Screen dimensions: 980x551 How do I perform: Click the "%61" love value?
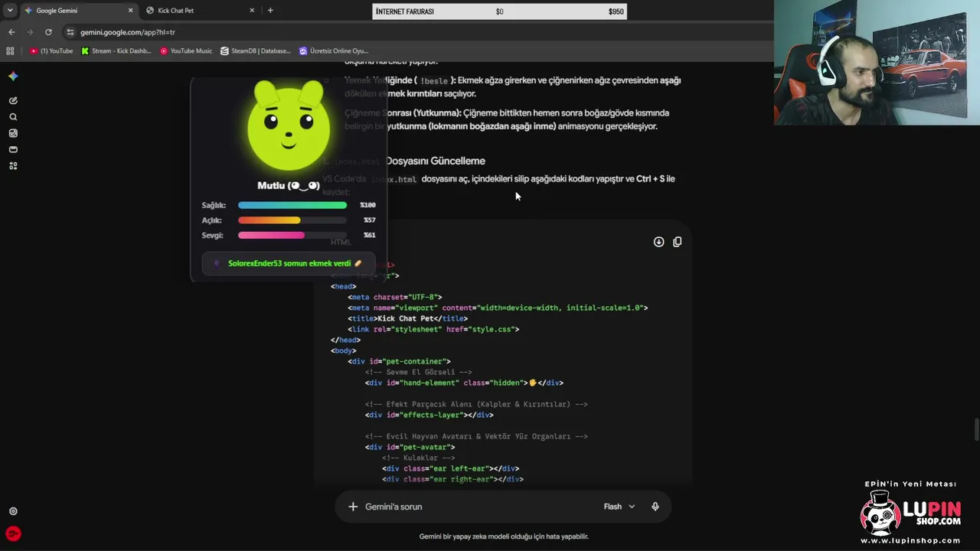(x=369, y=236)
